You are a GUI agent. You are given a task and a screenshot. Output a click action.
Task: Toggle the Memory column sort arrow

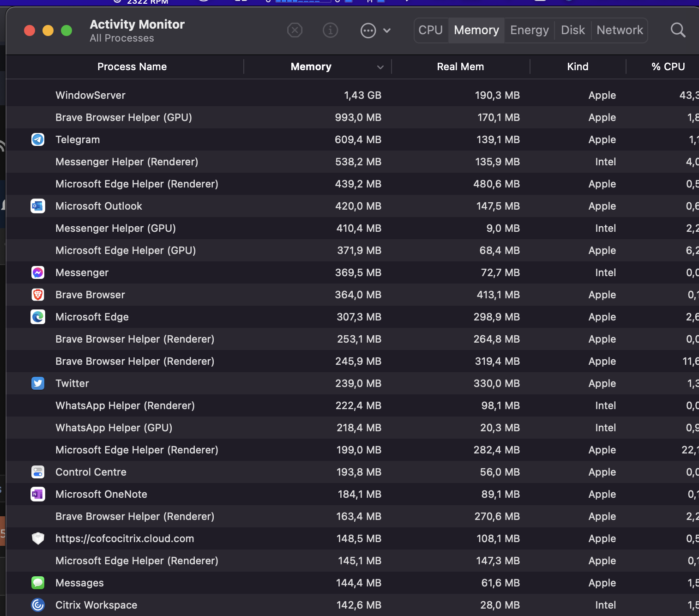tap(380, 67)
